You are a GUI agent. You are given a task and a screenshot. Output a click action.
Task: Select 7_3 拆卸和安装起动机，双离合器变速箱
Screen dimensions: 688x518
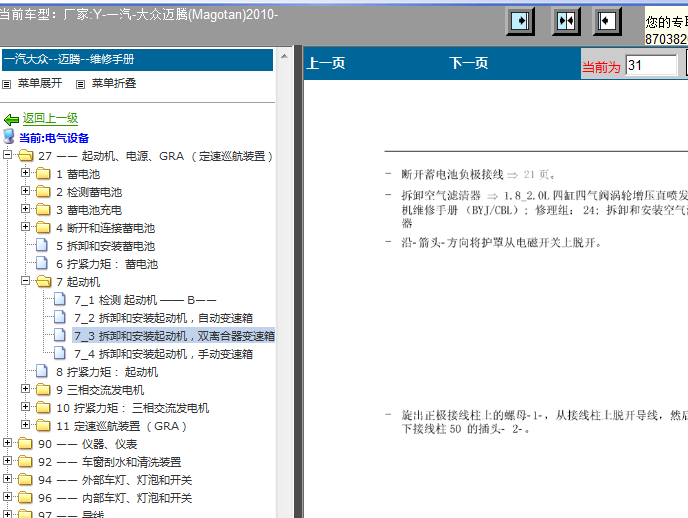click(174, 336)
